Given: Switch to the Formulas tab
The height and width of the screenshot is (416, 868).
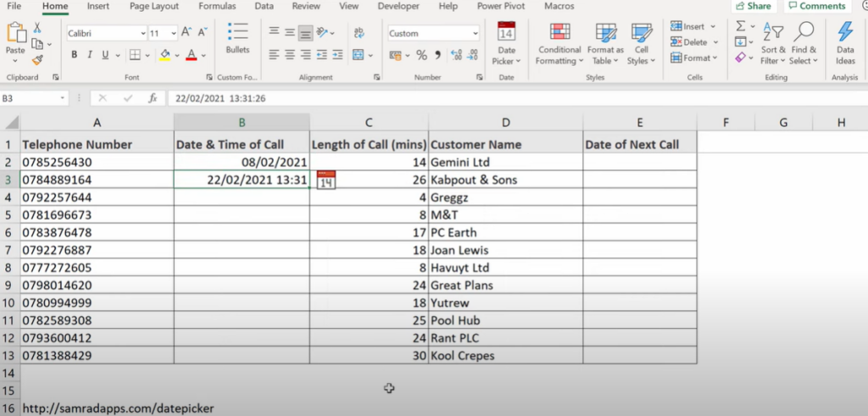Looking at the screenshot, I should click(217, 7).
